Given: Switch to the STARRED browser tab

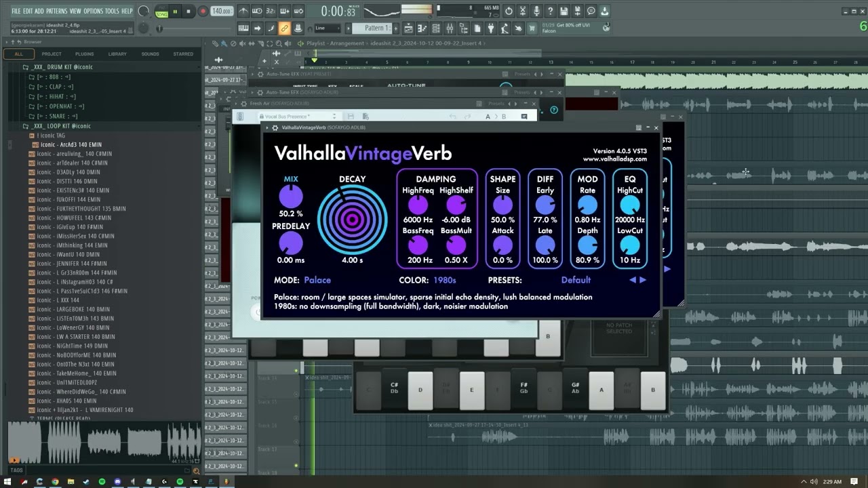Looking at the screenshot, I should [183, 54].
